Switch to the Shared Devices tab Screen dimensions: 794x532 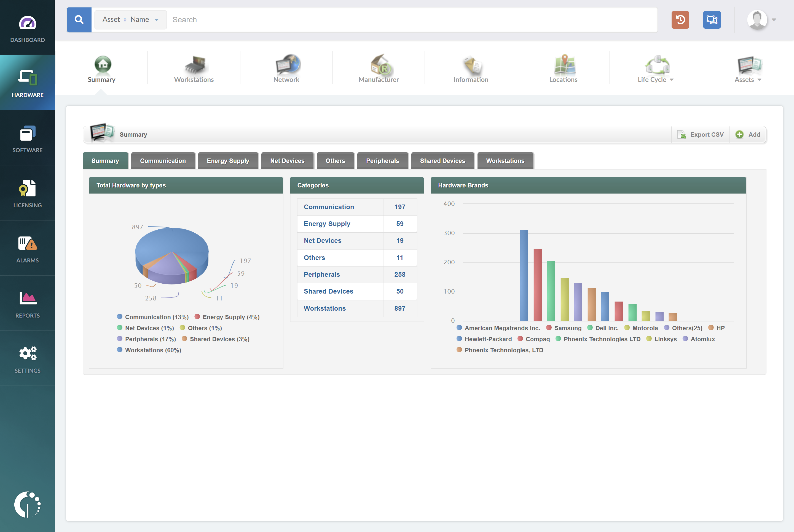(x=442, y=160)
